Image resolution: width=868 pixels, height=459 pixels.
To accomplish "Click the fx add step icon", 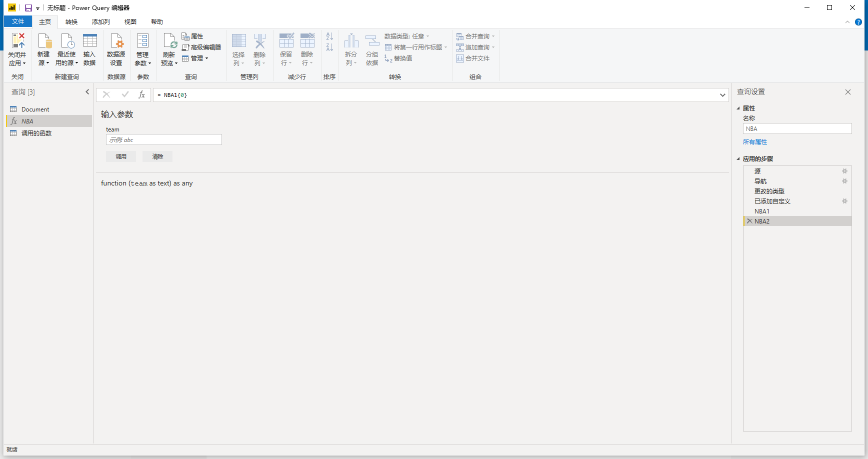I will coord(142,94).
